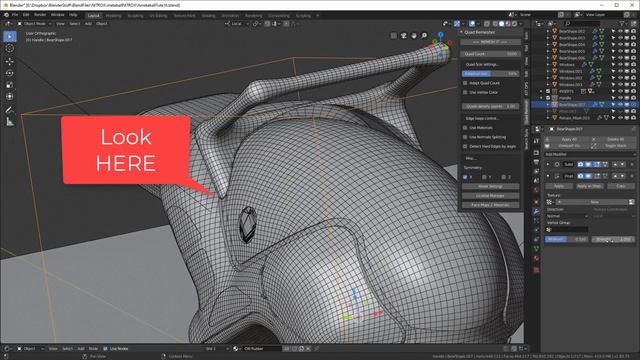Click the REMESH IT button
The image size is (640, 360).
[491, 42]
